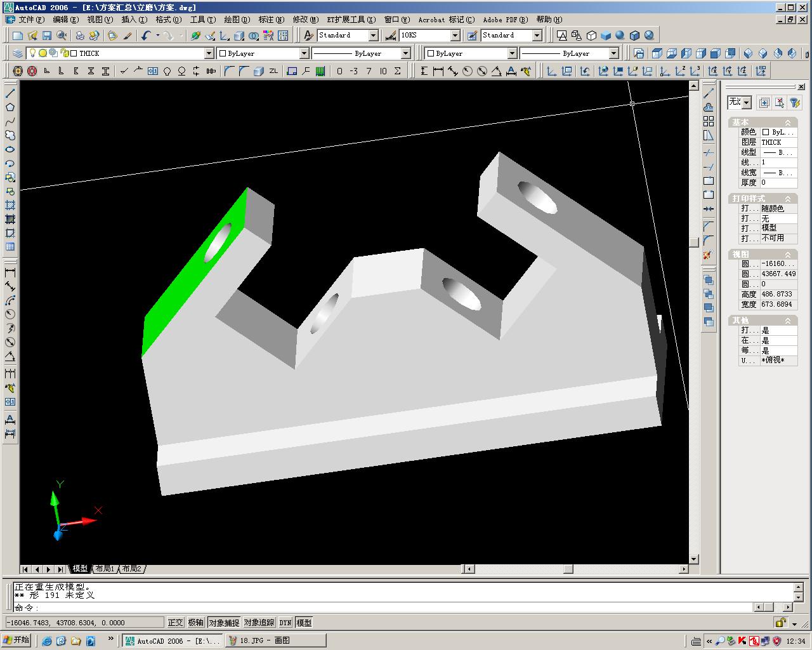Screen dimensions: 812x650
Task: Click the Open file icon
Action: 32,36
